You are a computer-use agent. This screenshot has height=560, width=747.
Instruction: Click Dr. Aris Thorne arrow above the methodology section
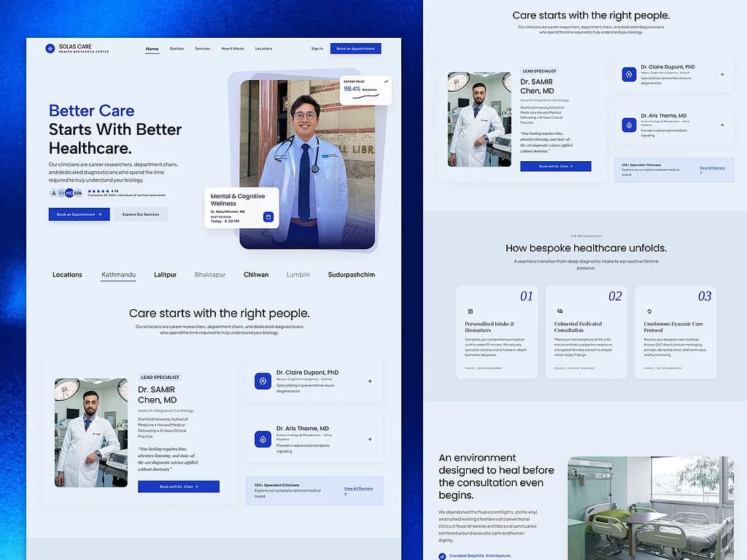(722, 125)
